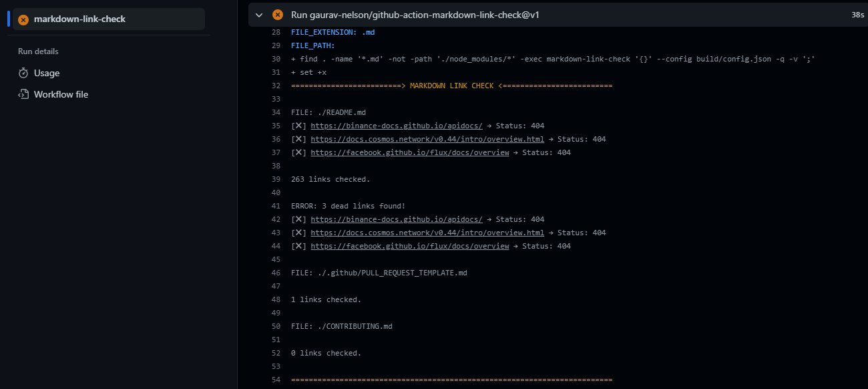Image resolution: width=868 pixels, height=389 pixels.
Task: Open the binance-docs apidocs broken link
Action: pyautogui.click(x=398, y=126)
